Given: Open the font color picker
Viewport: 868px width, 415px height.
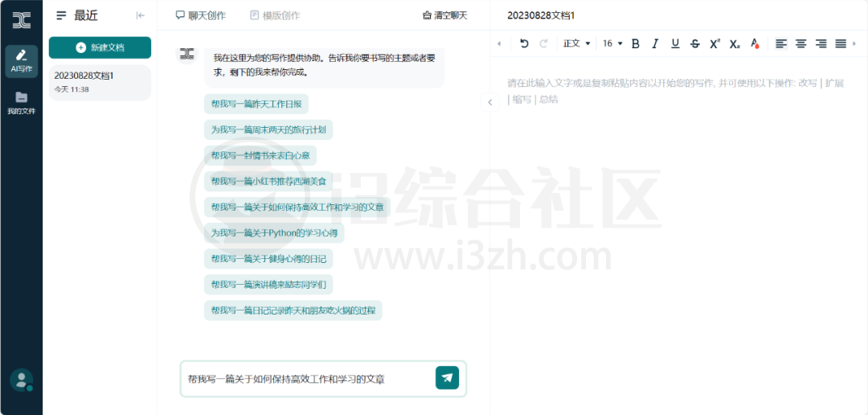Looking at the screenshot, I should click(754, 43).
